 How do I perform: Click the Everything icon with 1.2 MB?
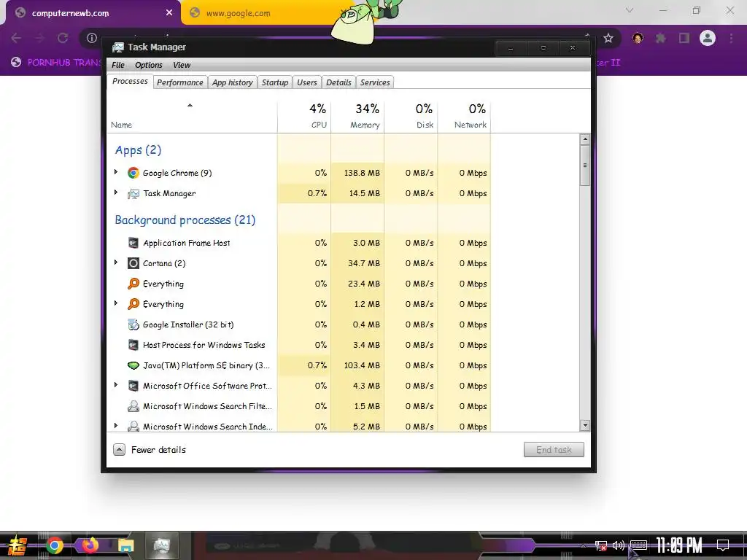pos(133,304)
